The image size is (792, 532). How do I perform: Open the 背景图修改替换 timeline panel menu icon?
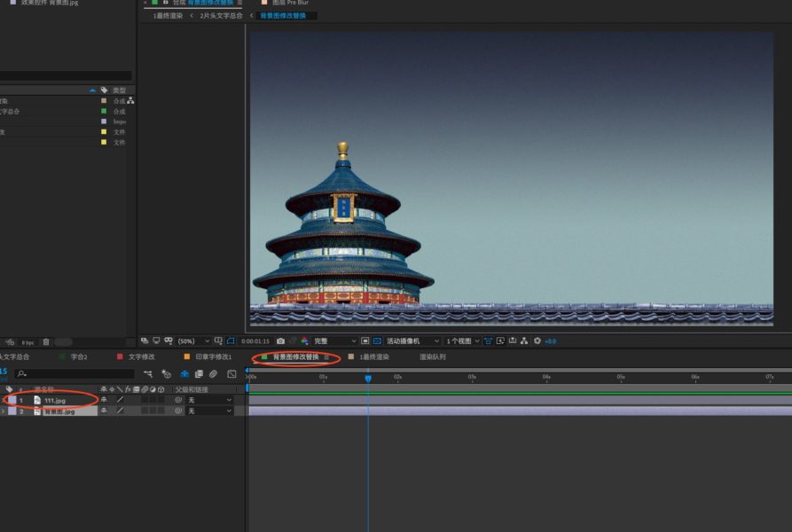[326, 357]
